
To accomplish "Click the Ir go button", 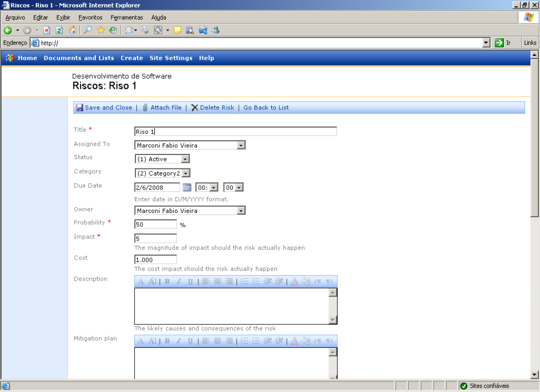I will 503,43.
